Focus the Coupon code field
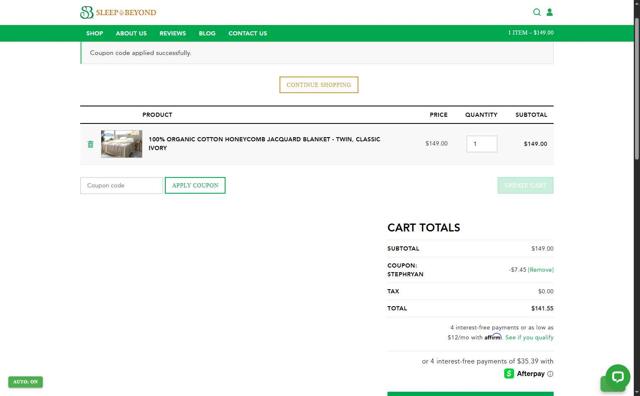 tap(122, 185)
